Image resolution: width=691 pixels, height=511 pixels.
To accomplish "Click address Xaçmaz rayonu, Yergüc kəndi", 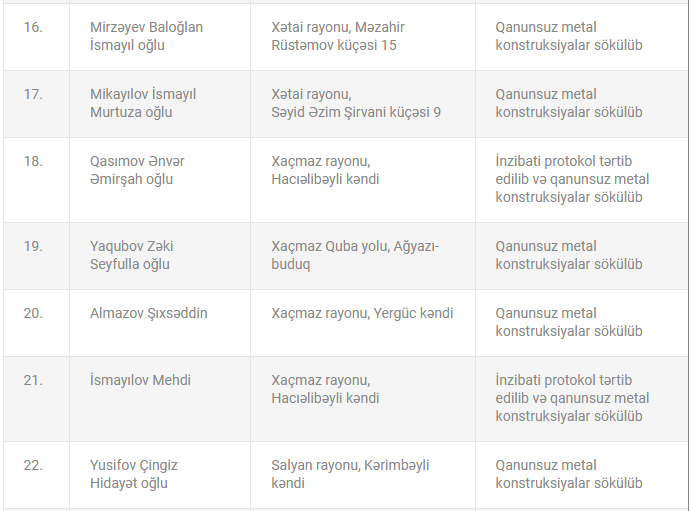I will 362,313.
